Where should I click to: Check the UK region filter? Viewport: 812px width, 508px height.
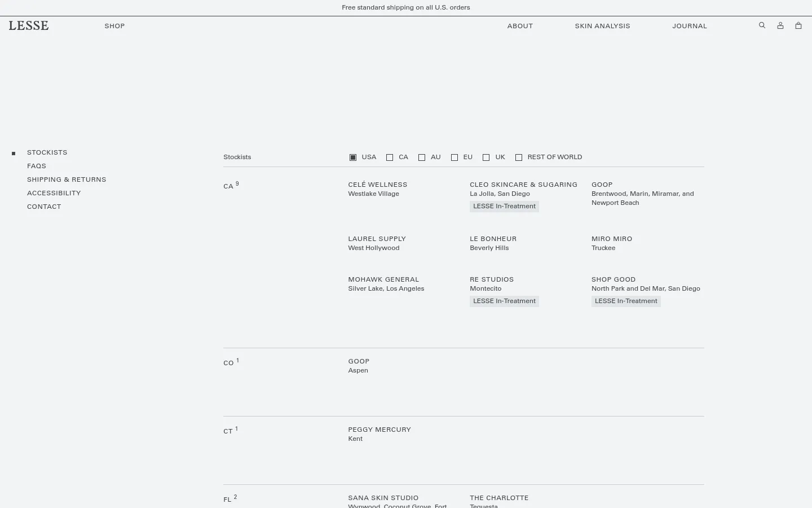(486, 157)
